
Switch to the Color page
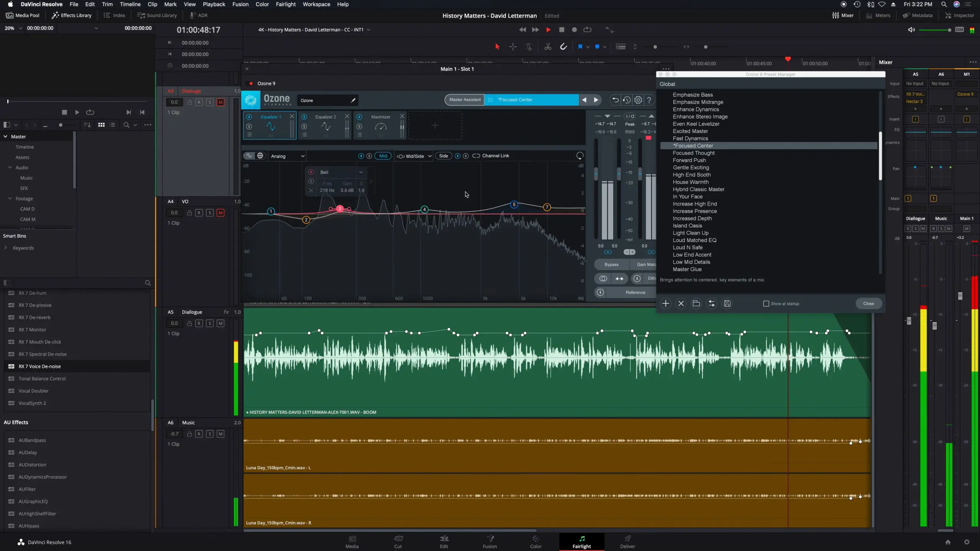(x=536, y=542)
